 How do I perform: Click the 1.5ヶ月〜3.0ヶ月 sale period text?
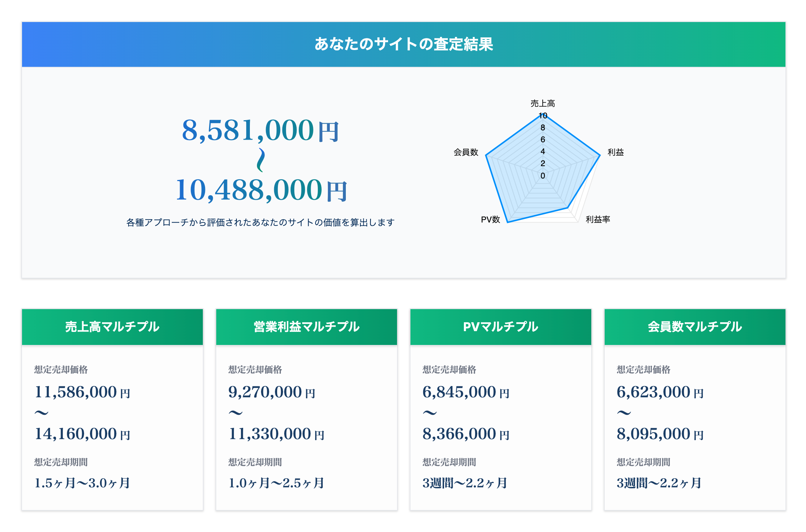(x=82, y=483)
